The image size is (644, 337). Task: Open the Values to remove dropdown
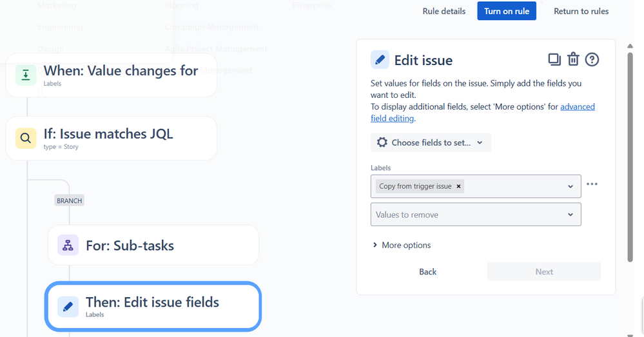tap(476, 215)
